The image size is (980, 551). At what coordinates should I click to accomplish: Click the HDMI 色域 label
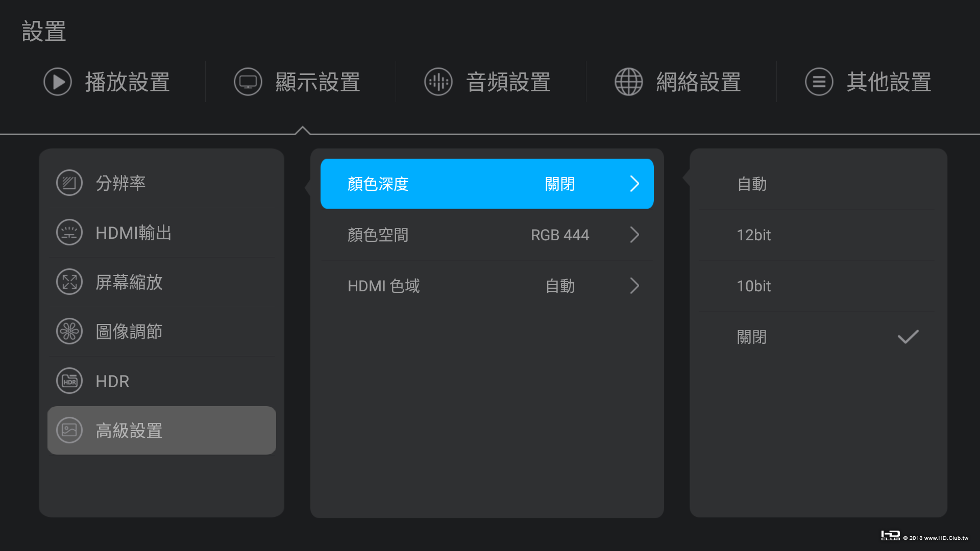coord(384,286)
